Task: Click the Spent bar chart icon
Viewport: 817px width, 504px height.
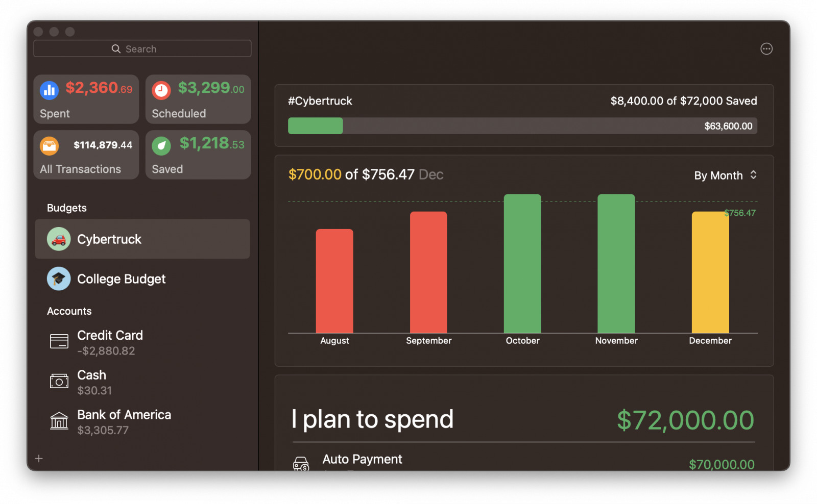Action: tap(50, 90)
